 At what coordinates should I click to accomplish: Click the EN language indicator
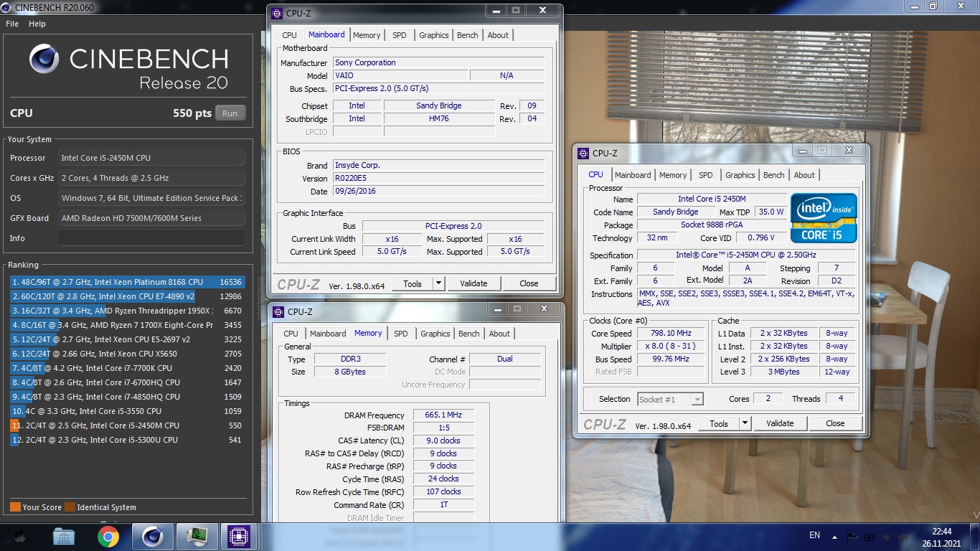tap(814, 535)
